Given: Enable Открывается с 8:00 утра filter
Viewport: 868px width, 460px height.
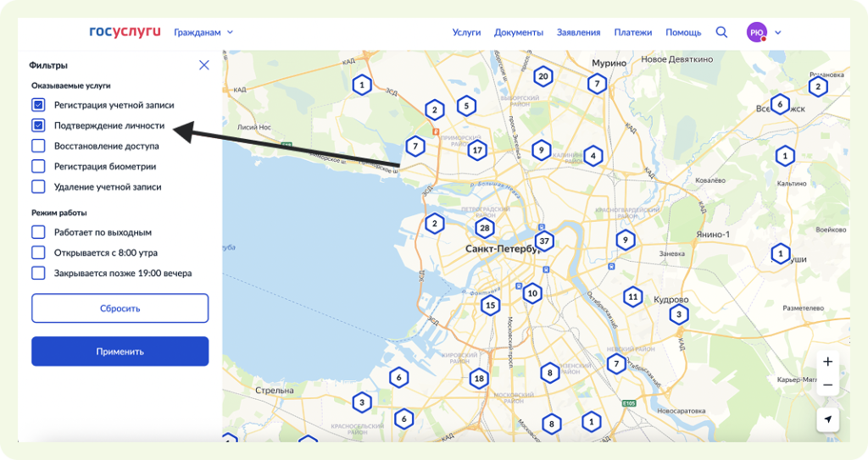Looking at the screenshot, I should [x=38, y=252].
